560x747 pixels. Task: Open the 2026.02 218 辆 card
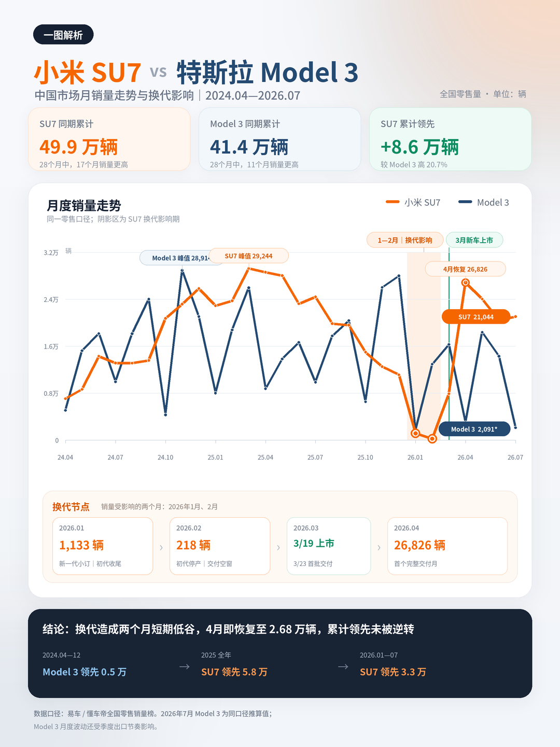[x=220, y=546]
